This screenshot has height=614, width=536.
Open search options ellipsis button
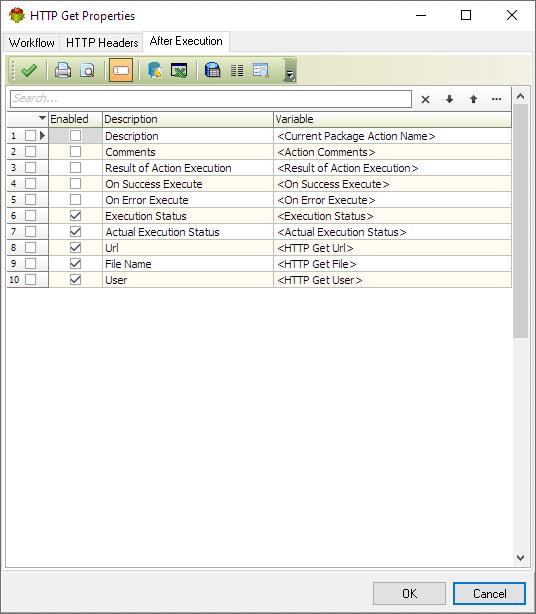(x=496, y=99)
